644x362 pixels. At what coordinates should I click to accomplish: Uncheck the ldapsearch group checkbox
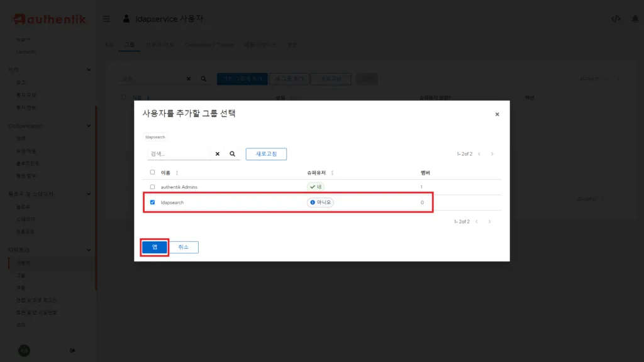[x=153, y=202]
